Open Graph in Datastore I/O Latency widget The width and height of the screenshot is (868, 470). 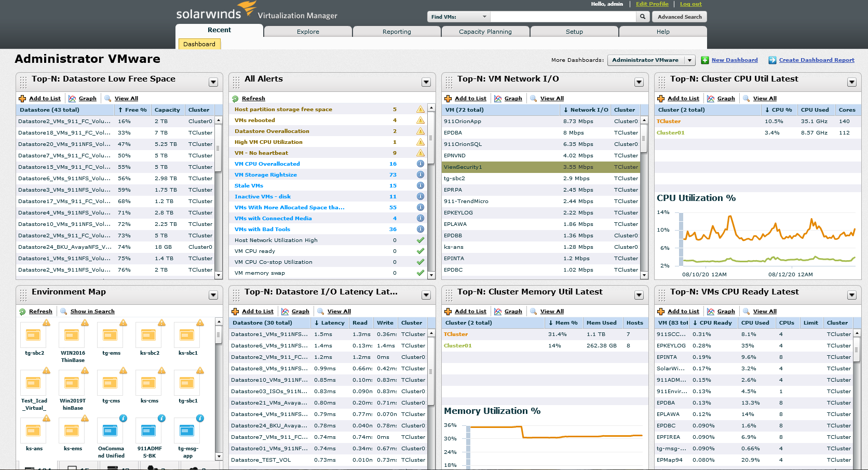[300, 311]
